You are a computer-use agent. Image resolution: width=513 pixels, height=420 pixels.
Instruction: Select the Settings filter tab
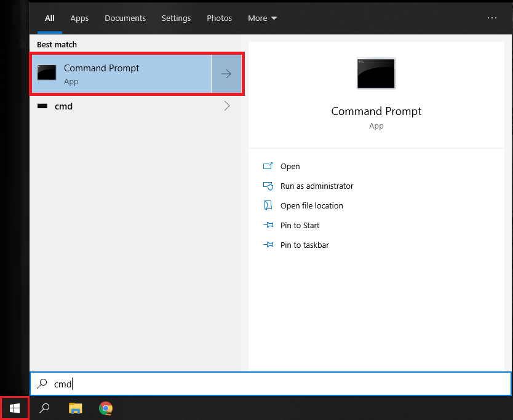pos(176,18)
